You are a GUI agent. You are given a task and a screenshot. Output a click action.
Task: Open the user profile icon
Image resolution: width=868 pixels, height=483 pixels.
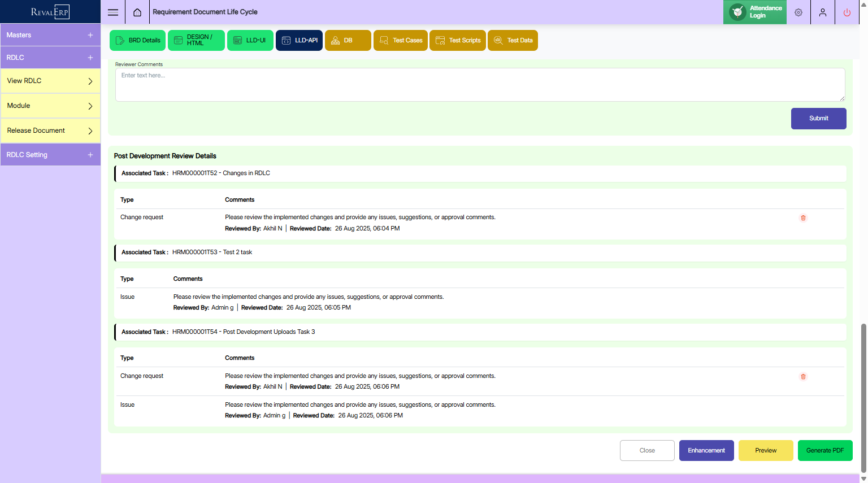click(823, 12)
